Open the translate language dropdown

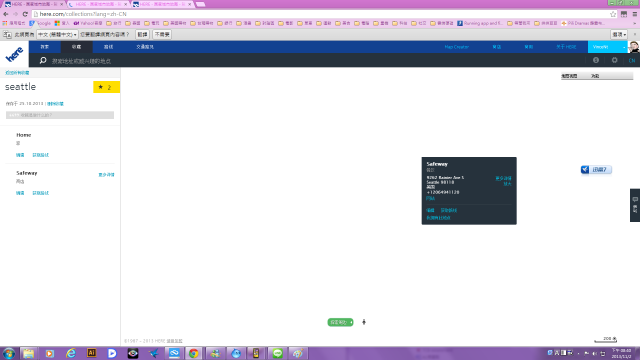(x=57, y=35)
